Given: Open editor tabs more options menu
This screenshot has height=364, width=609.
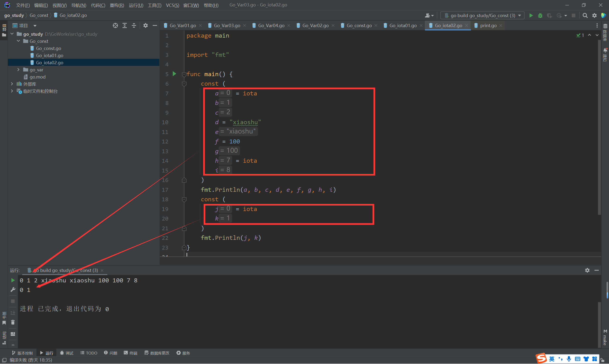Looking at the screenshot, I should [597, 25].
